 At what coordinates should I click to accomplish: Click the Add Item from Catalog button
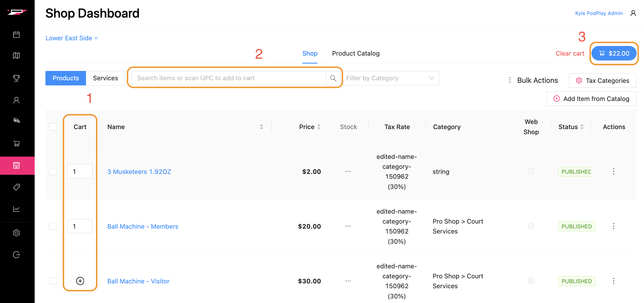591,99
